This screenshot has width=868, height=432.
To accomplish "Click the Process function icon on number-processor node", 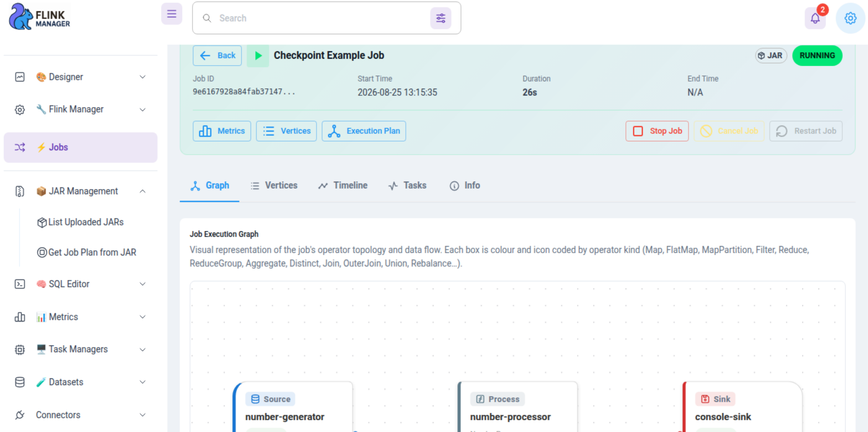I will click(x=480, y=399).
